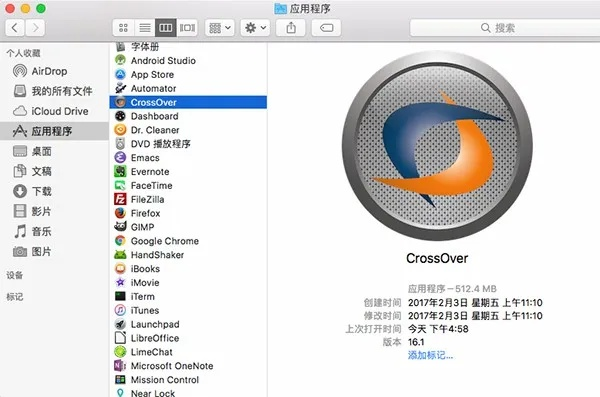The width and height of the screenshot is (600, 397).
Task: Select Dr. Cleaner in the app list
Action: tap(188, 130)
